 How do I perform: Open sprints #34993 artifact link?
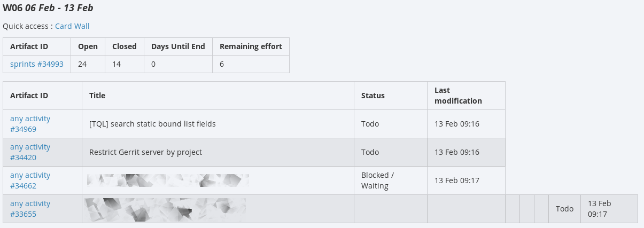[37, 64]
